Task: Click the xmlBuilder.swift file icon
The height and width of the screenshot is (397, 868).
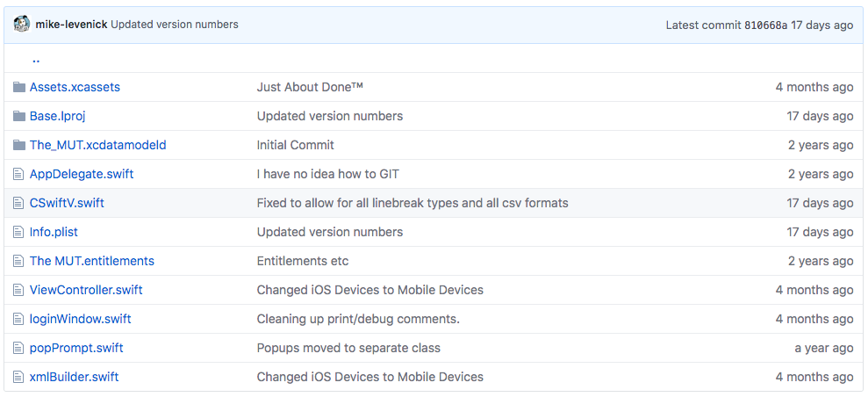Action: [18, 377]
